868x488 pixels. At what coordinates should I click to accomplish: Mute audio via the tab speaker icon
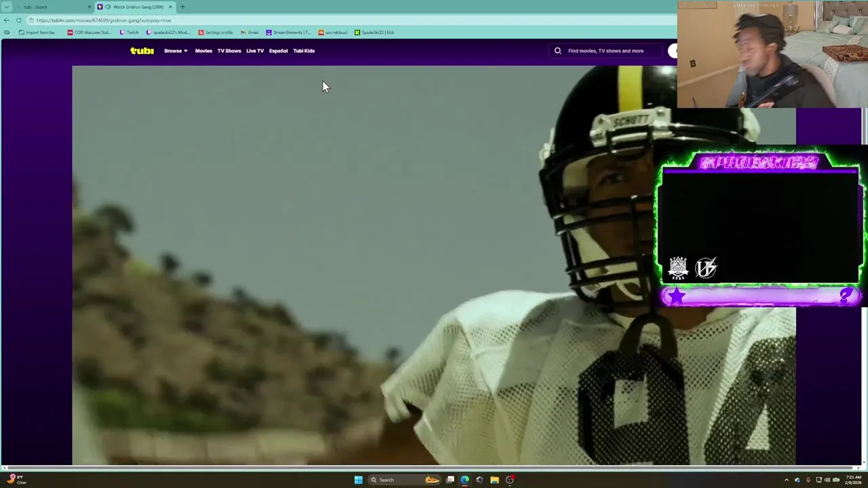click(x=108, y=7)
